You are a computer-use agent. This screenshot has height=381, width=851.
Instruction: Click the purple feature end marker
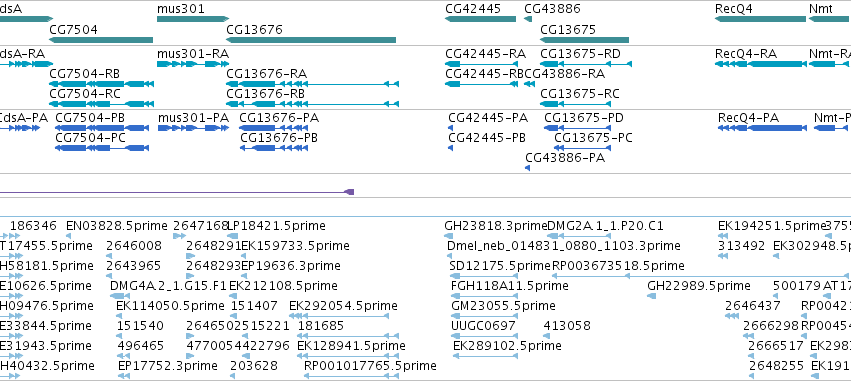350,192
